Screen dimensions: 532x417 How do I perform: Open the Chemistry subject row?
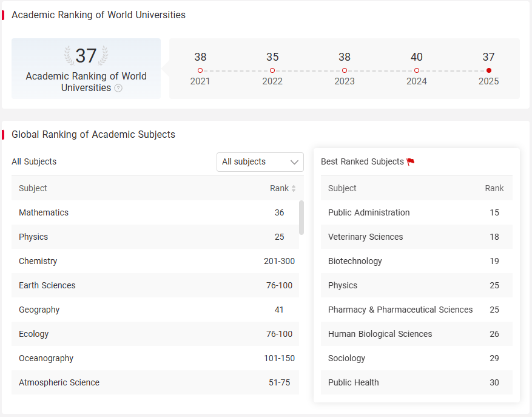155,261
